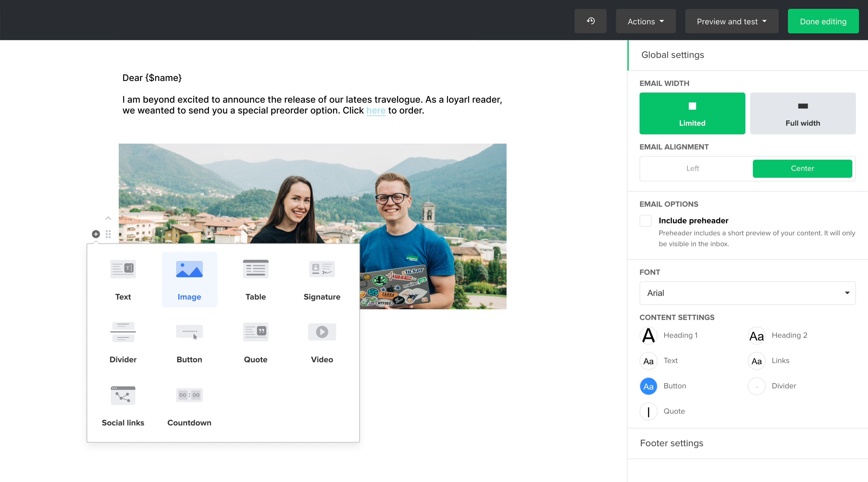The image size is (868, 482).
Task: Open the block drag handle next to the image
Action: (x=108, y=234)
